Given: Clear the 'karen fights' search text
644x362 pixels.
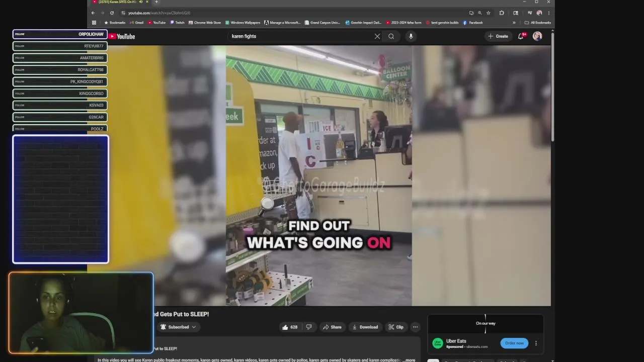Looking at the screenshot, I should pos(377,36).
